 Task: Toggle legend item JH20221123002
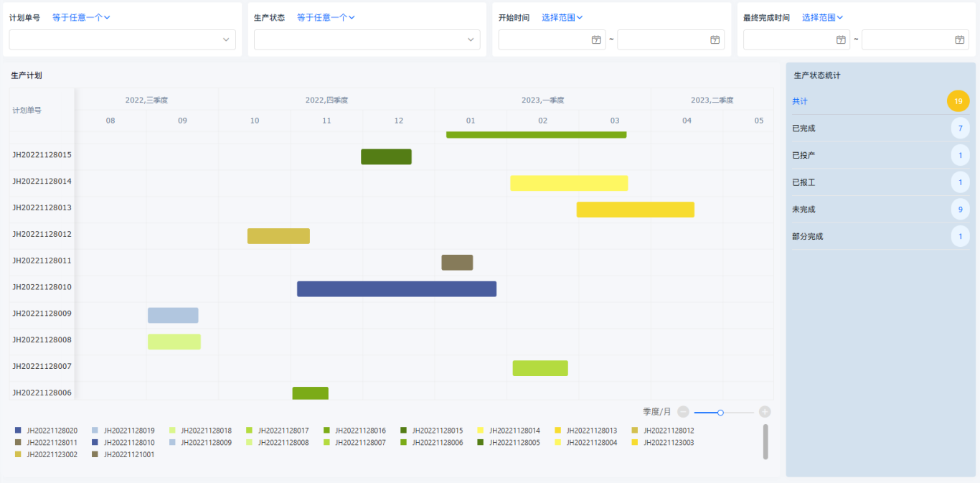click(x=46, y=455)
